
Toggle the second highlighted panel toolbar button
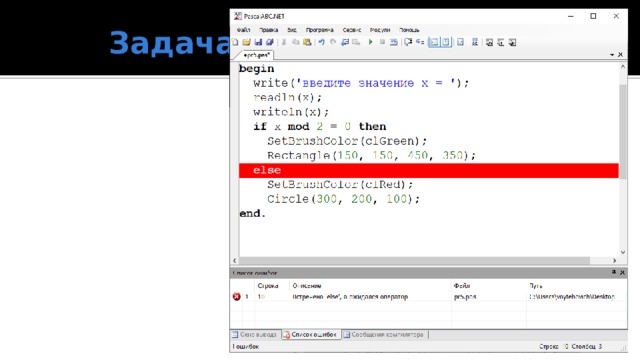446,42
